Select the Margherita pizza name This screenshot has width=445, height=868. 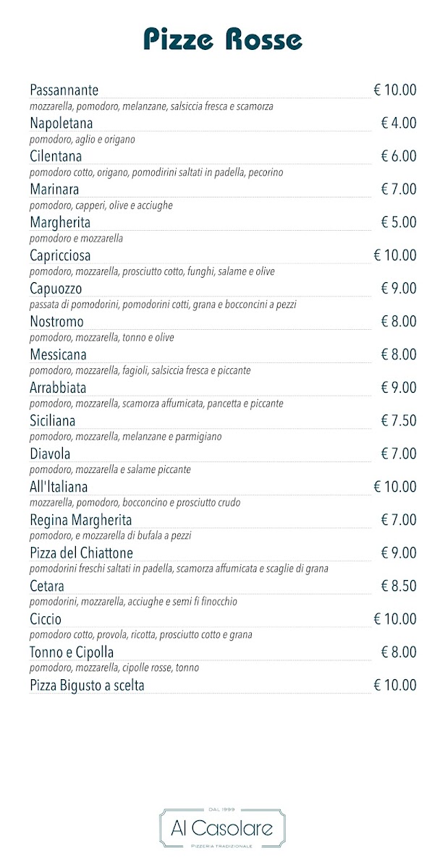coord(60,223)
